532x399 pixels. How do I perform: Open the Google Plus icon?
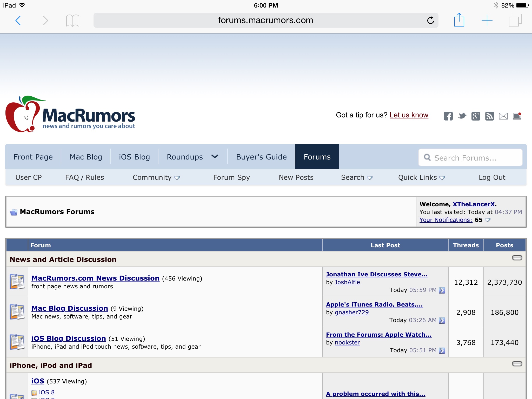476,116
